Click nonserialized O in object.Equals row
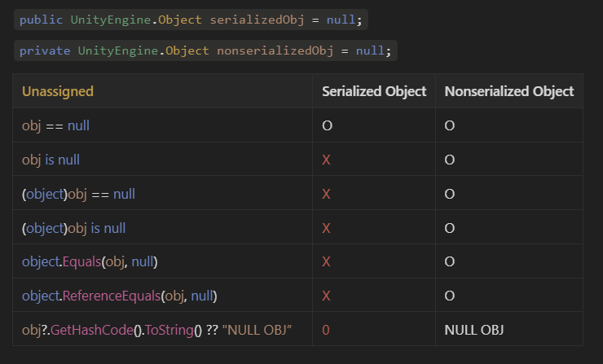Screen dimensions: 603x364 [x=449, y=261]
